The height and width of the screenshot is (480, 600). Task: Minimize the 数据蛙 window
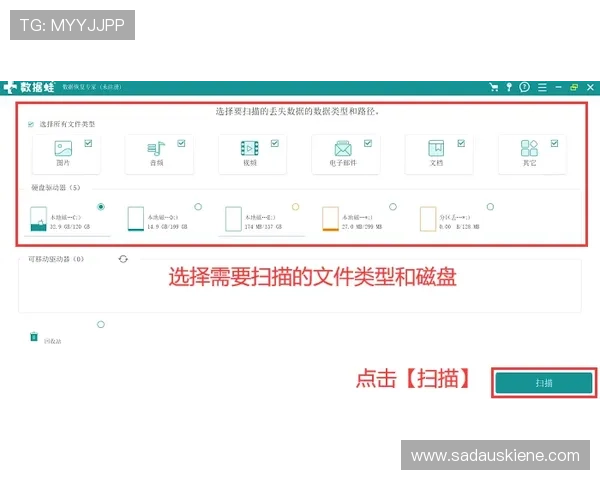[x=558, y=87]
